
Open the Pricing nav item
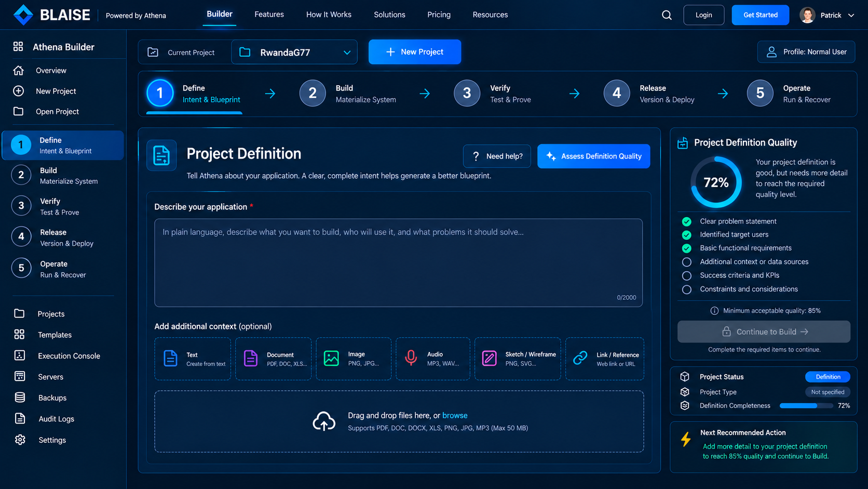(x=439, y=15)
